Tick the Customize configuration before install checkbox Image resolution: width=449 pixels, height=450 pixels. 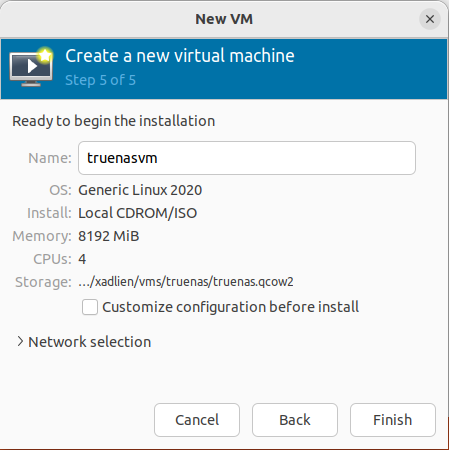90,307
